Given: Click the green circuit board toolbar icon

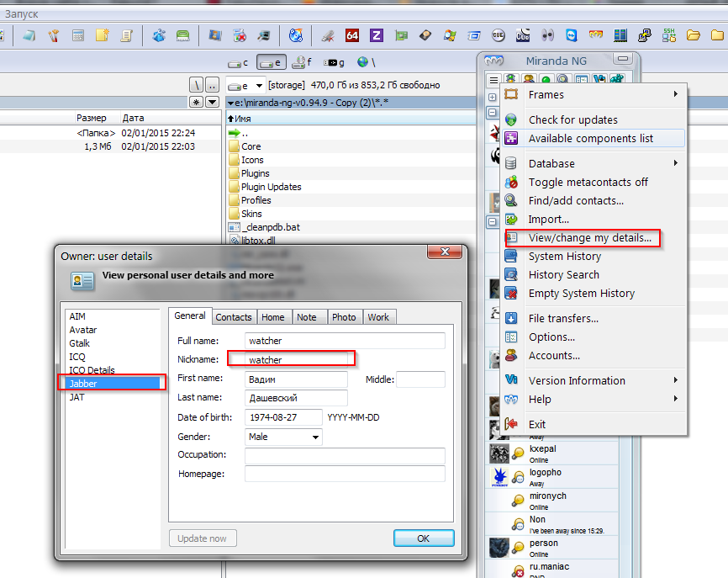Looking at the screenshot, I should coord(401,35).
